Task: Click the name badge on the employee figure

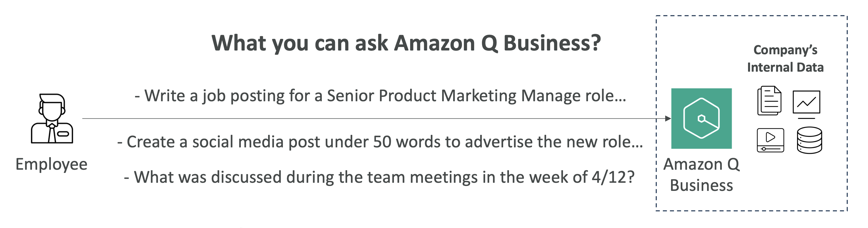Action: click(x=63, y=134)
